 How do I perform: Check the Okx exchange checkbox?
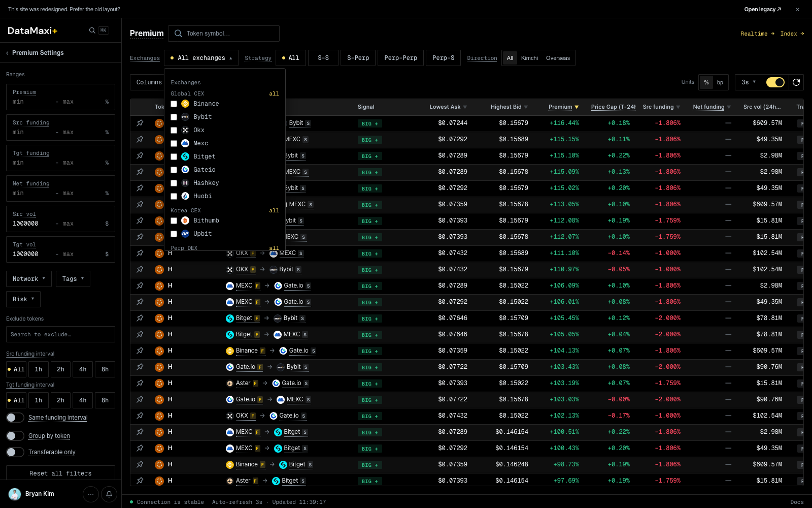174,130
